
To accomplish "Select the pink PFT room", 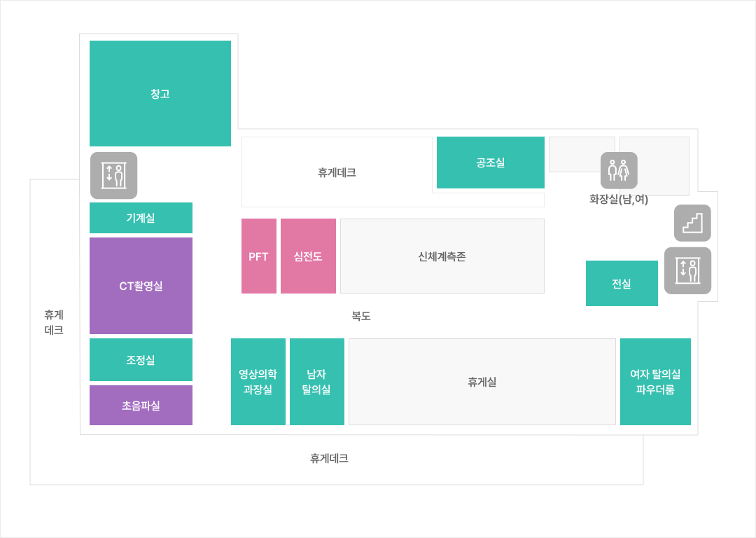I will point(259,256).
